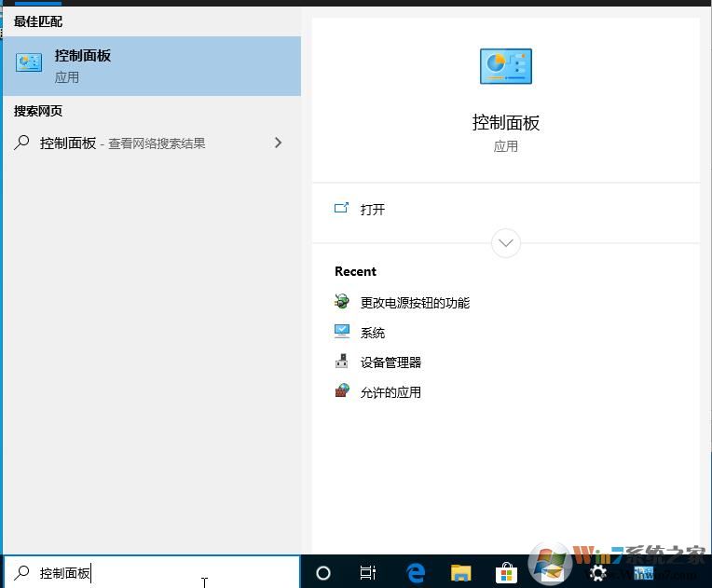The image size is (712, 588).
Task: Click the 搜索网页 section heading
Action: (37, 111)
